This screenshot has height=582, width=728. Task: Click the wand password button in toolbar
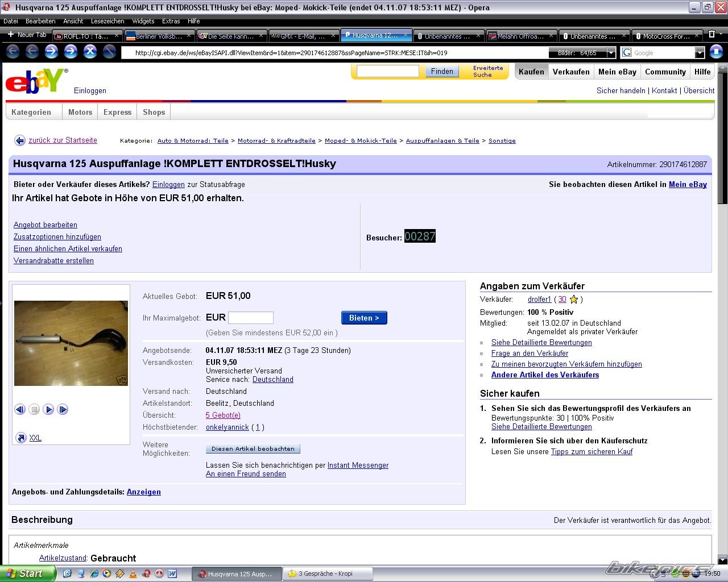click(x=109, y=52)
